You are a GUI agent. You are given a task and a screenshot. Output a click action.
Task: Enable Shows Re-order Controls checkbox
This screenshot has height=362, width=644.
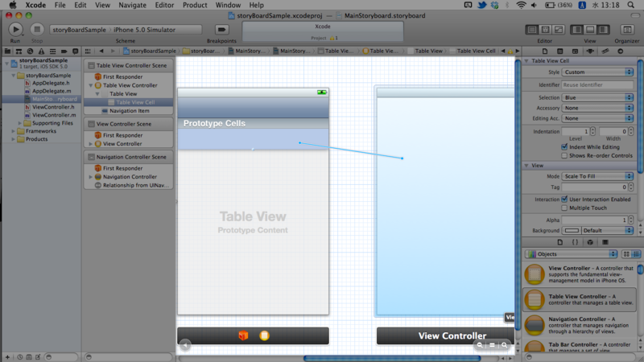click(564, 155)
